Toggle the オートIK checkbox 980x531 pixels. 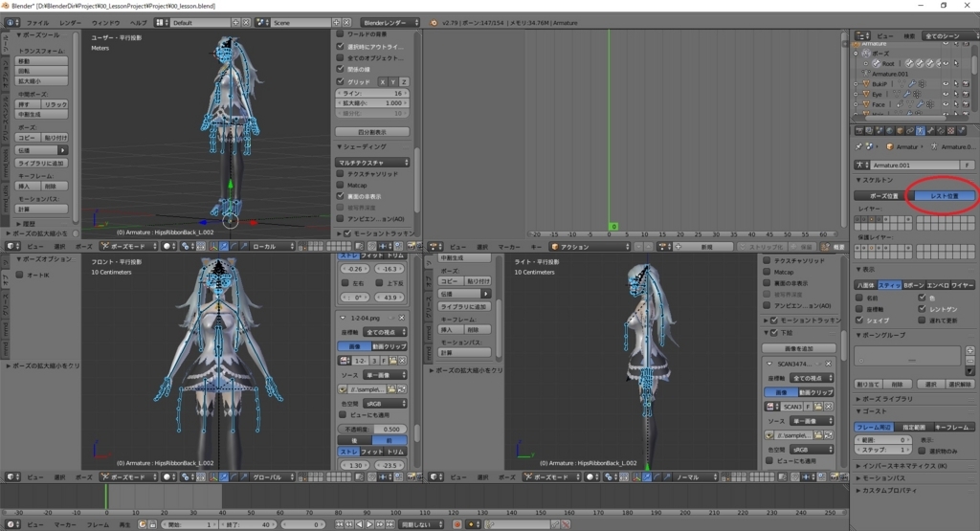19,275
